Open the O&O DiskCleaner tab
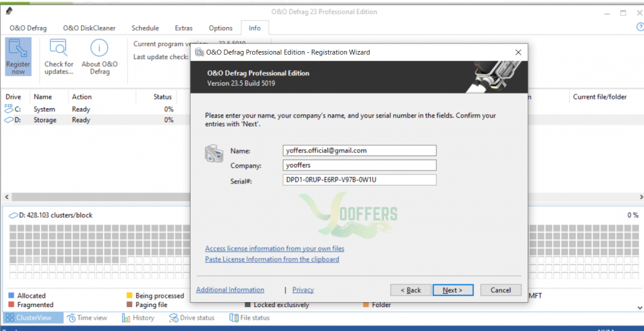The height and width of the screenshot is (331, 644). (89, 28)
